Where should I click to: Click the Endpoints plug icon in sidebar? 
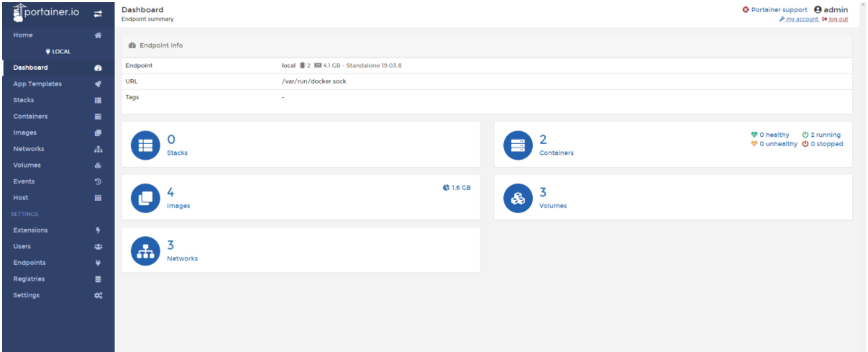point(99,263)
